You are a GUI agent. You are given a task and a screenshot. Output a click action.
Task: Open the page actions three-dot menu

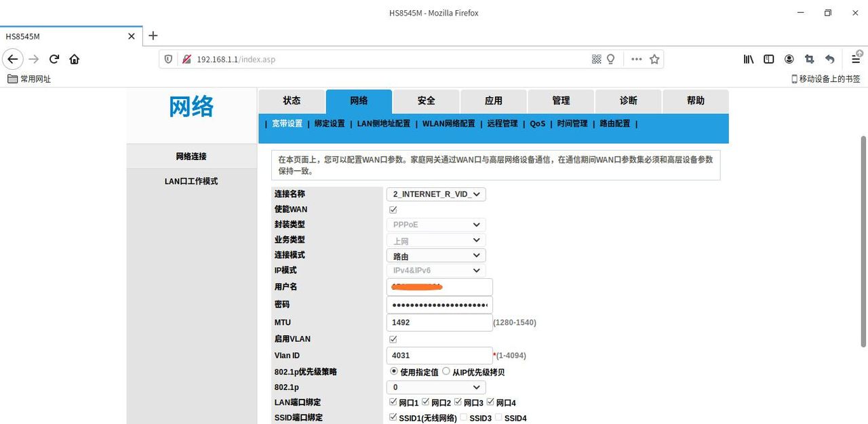(x=636, y=59)
